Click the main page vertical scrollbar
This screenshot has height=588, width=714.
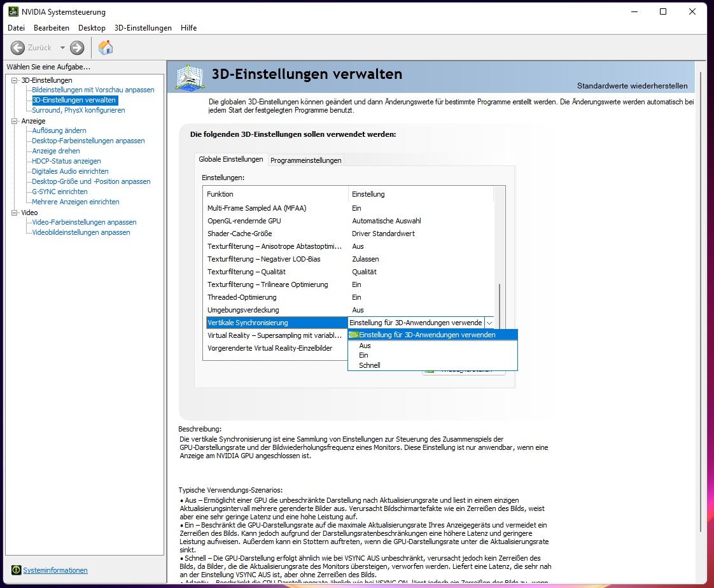click(701, 301)
